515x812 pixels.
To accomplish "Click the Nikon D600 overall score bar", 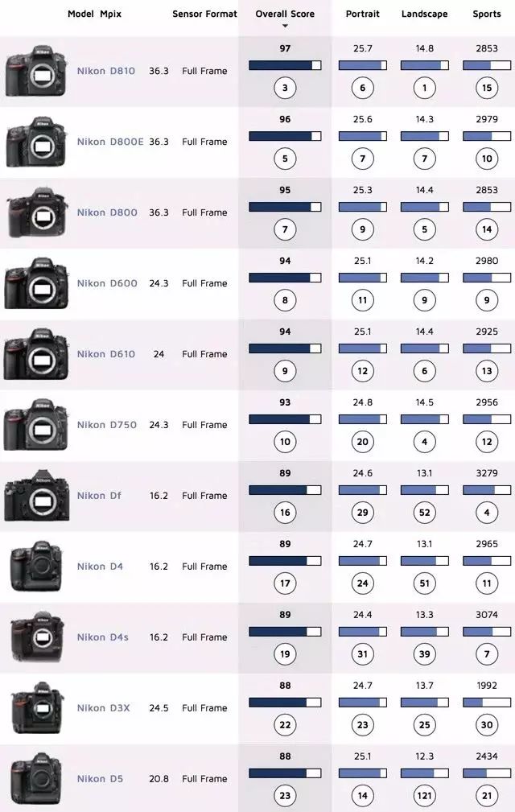I will click(x=285, y=278).
